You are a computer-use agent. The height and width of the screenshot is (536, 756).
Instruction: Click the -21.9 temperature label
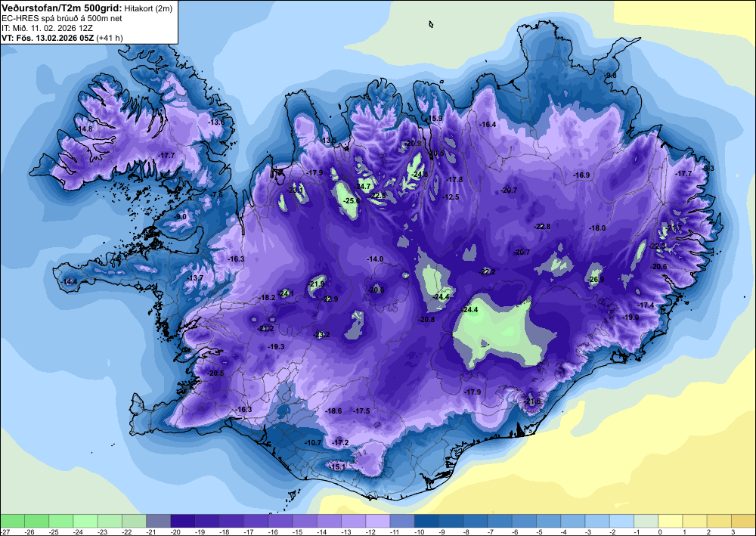317,284
